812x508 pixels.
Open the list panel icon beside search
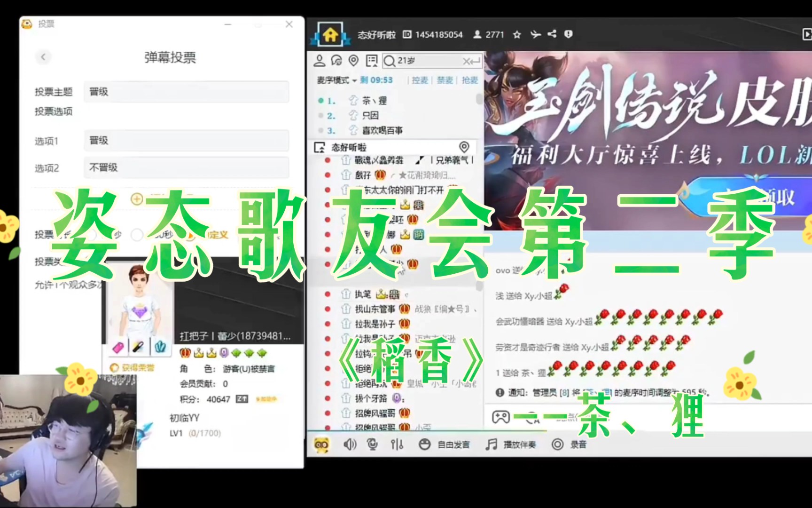372,61
